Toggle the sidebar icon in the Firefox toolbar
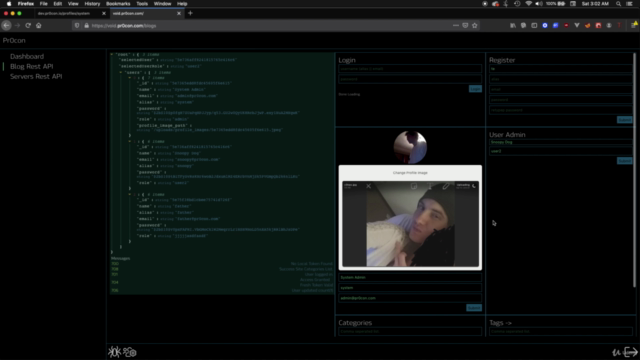This screenshot has height=360, width=640. (534, 25)
